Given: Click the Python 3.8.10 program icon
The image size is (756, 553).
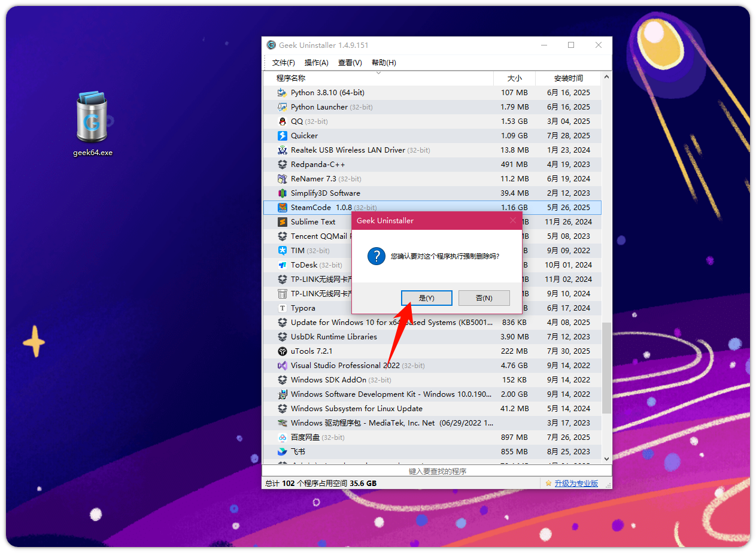Looking at the screenshot, I should click(283, 93).
